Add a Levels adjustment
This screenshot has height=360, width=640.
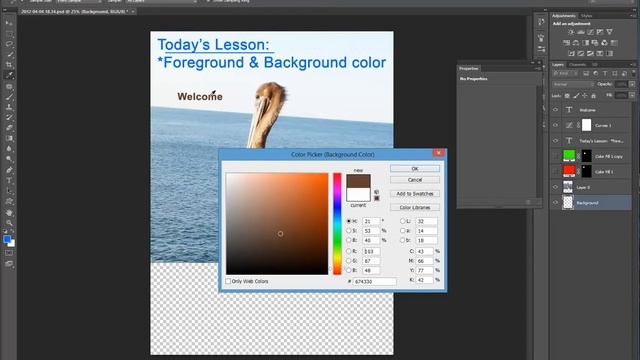(x=581, y=32)
